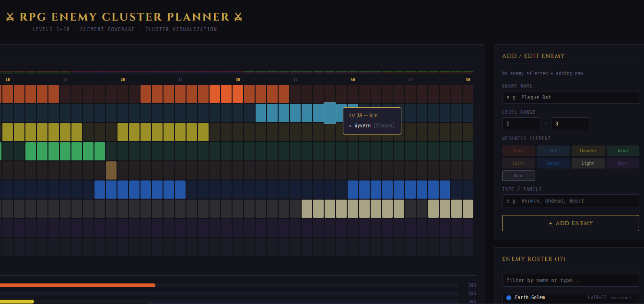Pick the Light weakness element
Screen dimensions: 644x304
(x=587, y=163)
